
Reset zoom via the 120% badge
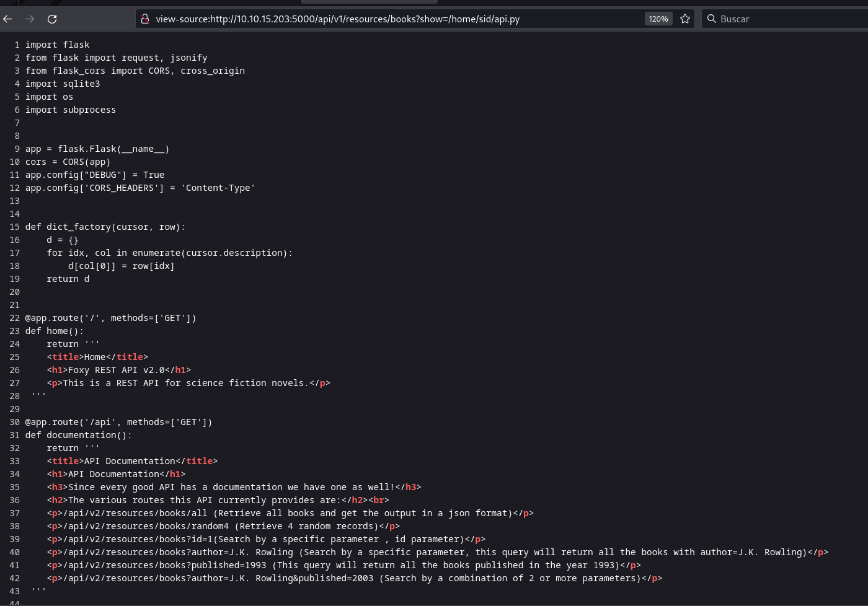[658, 19]
